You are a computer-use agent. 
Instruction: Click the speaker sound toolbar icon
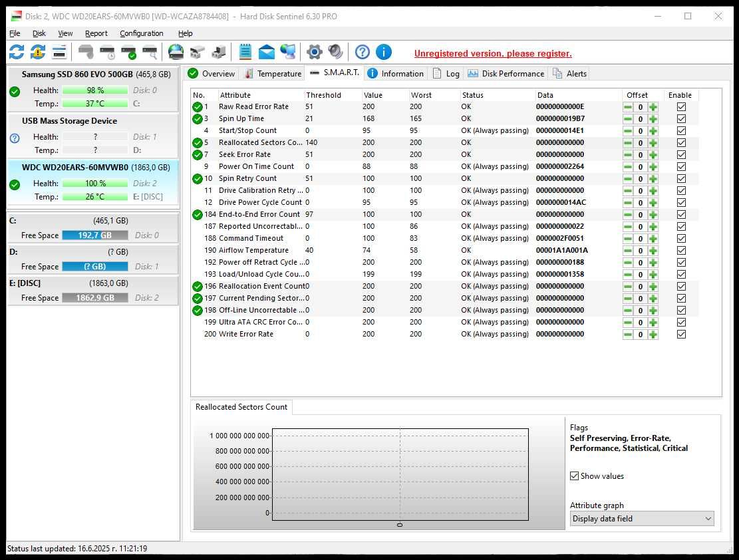click(x=335, y=52)
